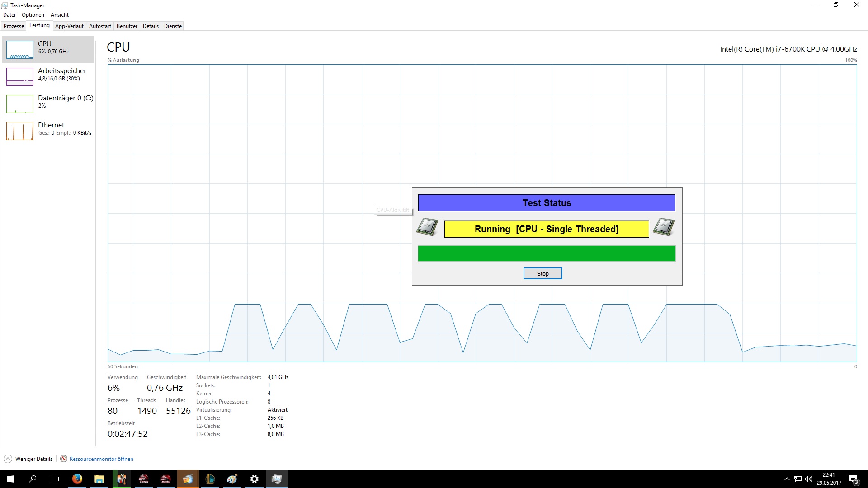Image resolution: width=868 pixels, height=488 pixels.
Task: Click the left CPU chip icon in Test Status
Action: 427,227
